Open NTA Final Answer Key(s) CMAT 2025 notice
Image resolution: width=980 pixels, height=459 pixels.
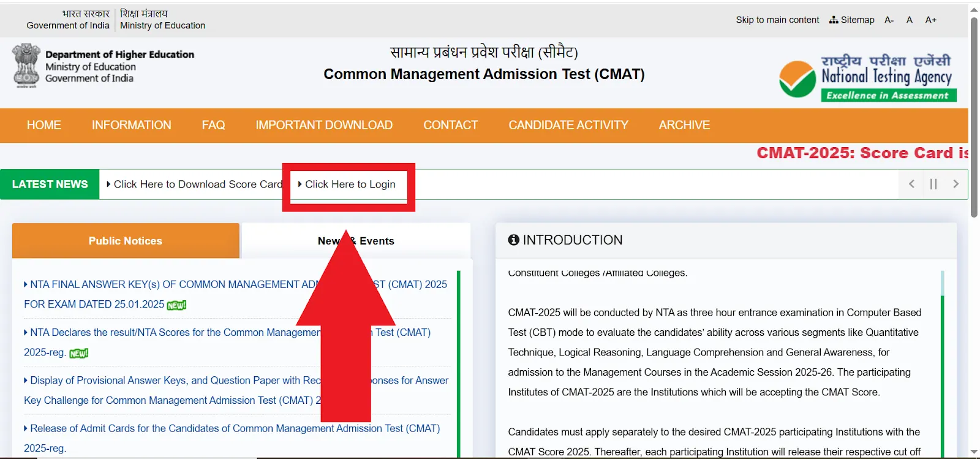click(236, 294)
